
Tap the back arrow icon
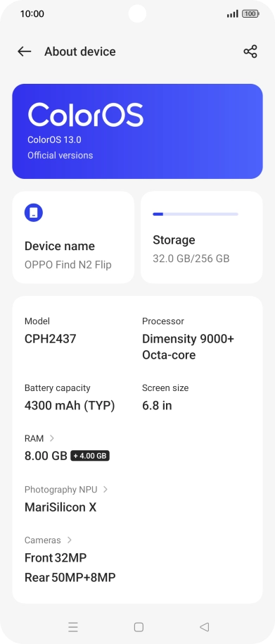tap(24, 51)
